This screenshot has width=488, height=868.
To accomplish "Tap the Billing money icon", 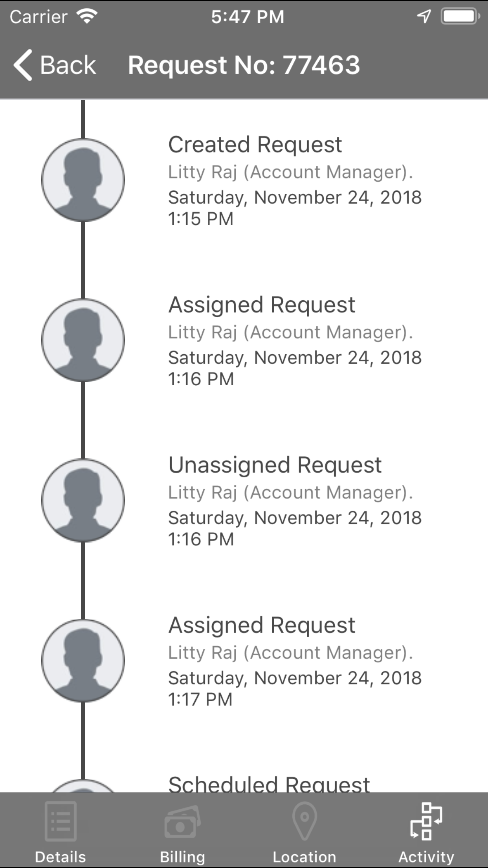I will pyautogui.click(x=182, y=822).
